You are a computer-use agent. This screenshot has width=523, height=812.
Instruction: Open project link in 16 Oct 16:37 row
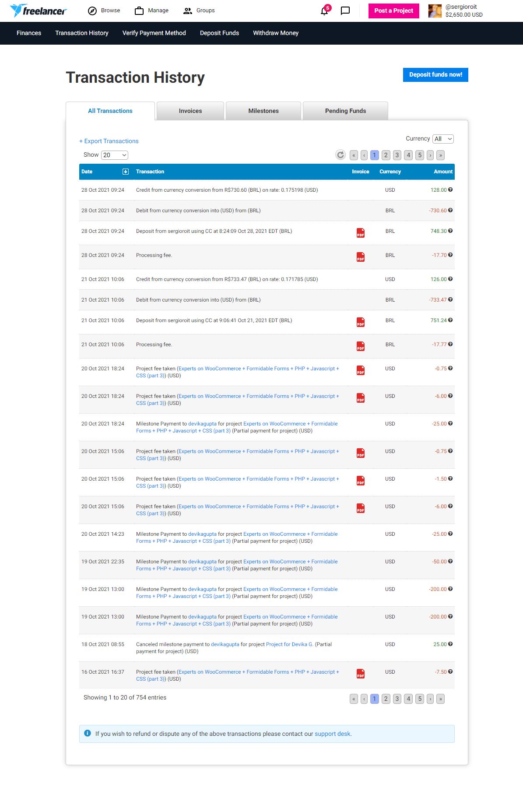point(237,675)
